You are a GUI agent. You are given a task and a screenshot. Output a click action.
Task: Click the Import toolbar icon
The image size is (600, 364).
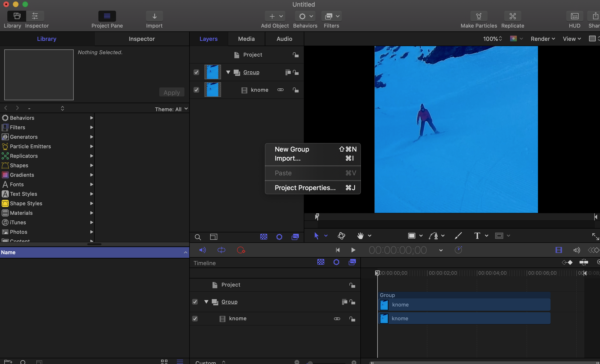click(154, 16)
